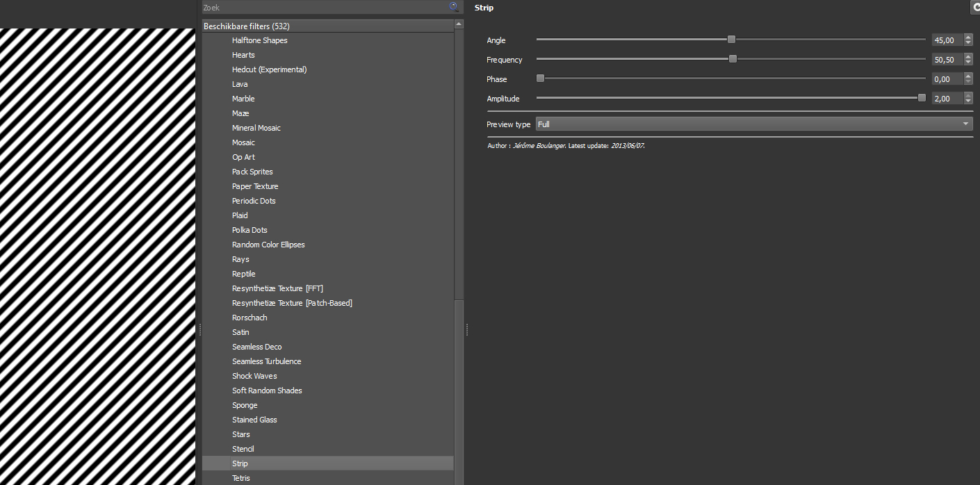Pick the Random Color Ellipses filter

click(268, 245)
